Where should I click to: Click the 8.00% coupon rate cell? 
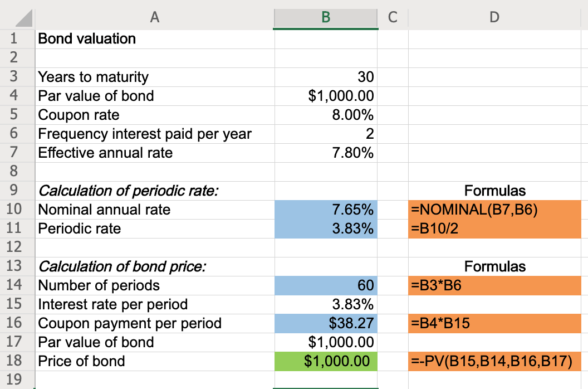tap(325, 115)
